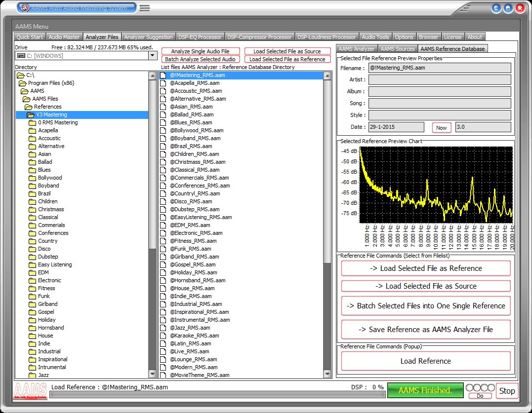This screenshot has height=413, width=532.
Task: Click the folder icon beside Bollywood
Action: pos(32,178)
